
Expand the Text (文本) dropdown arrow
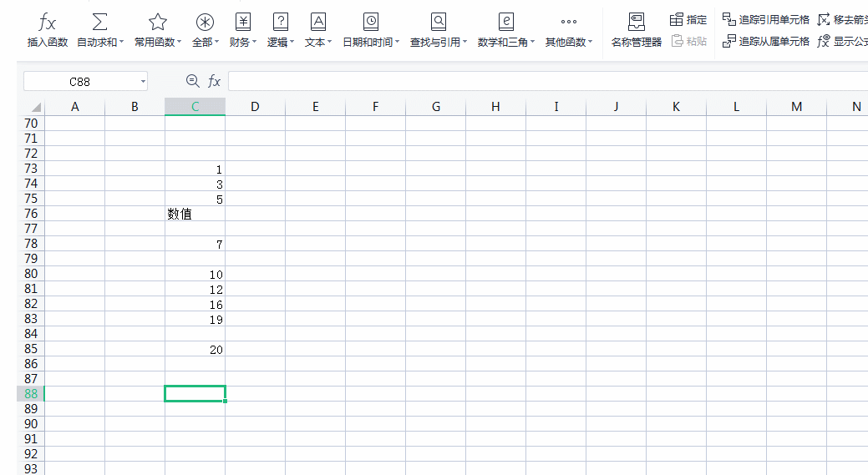330,42
